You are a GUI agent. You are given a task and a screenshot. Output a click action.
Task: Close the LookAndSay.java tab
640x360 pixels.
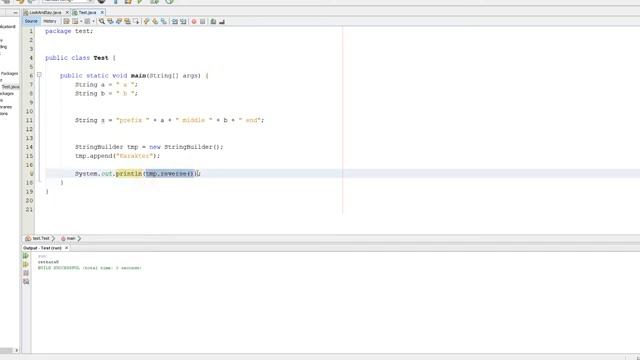point(67,13)
